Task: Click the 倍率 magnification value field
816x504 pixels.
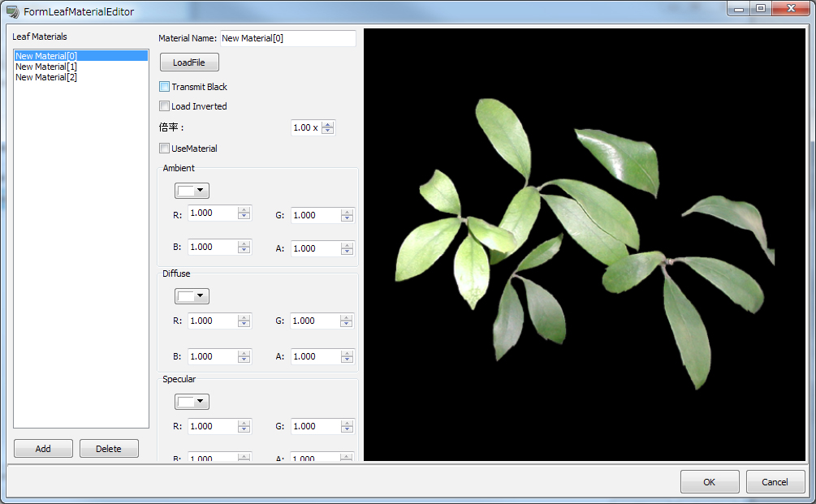Action: [x=307, y=127]
